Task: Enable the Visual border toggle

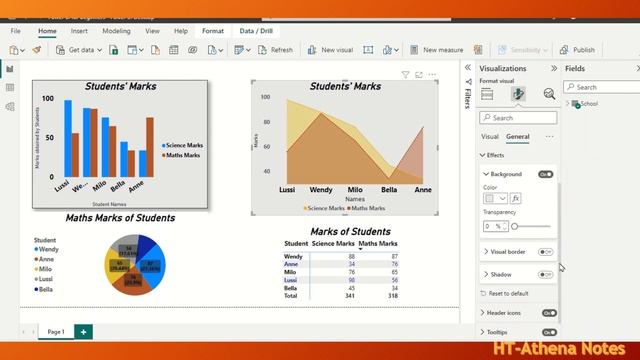Action: click(x=545, y=252)
